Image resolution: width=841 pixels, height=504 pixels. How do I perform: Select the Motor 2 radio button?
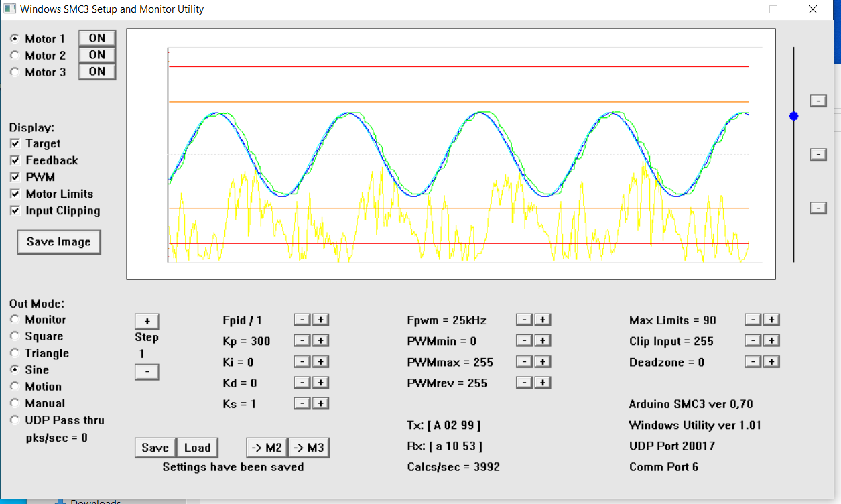[15, 56]
